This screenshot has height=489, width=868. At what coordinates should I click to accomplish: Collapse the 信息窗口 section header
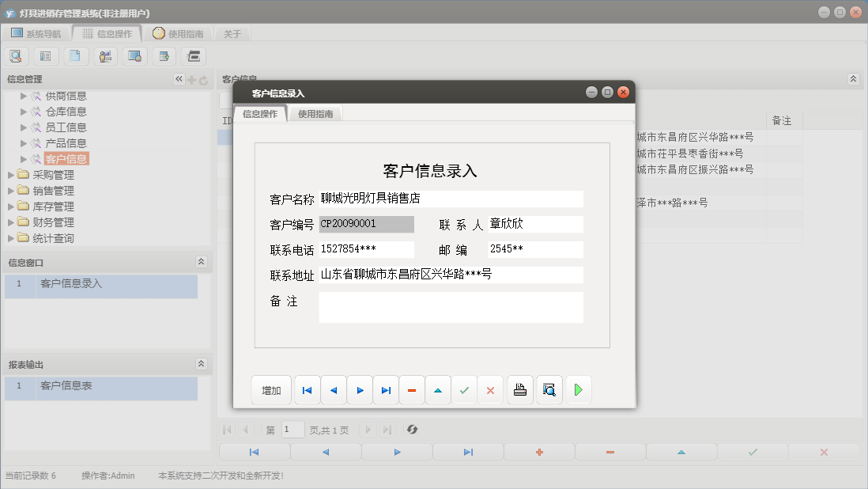click(x=200, y=262)
